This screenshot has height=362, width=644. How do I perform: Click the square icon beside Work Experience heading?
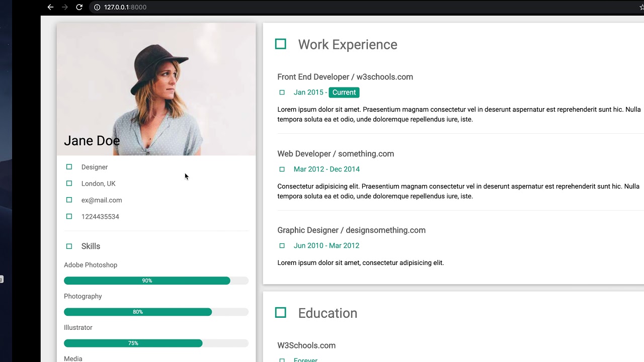pyautogui.click(x=281, y=44)
